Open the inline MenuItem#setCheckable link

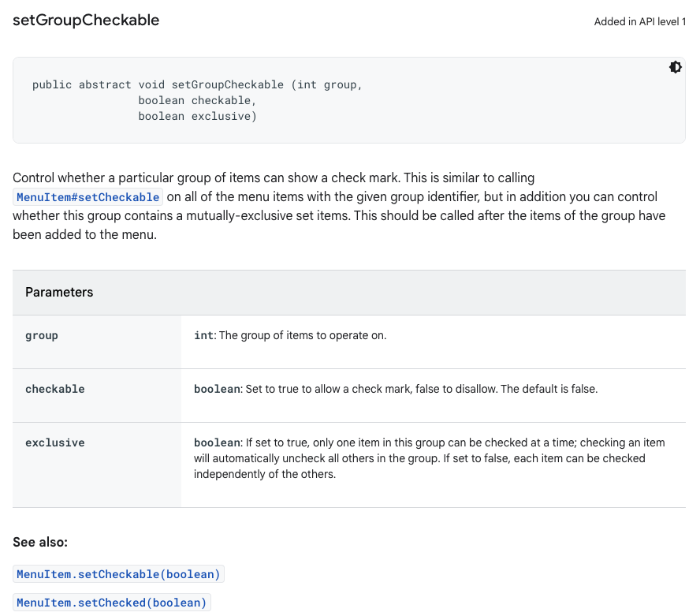pyautogui.click(x=88, y=197)
